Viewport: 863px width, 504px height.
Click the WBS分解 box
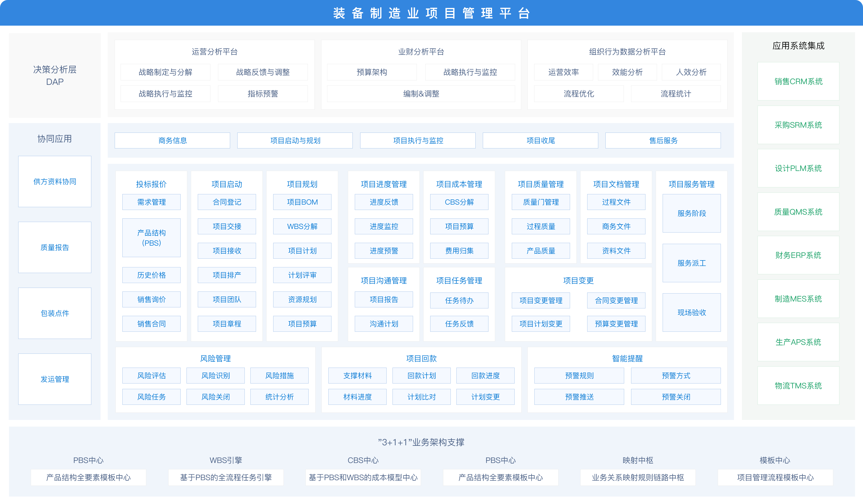pyautogui.click(x=302, y=226)
